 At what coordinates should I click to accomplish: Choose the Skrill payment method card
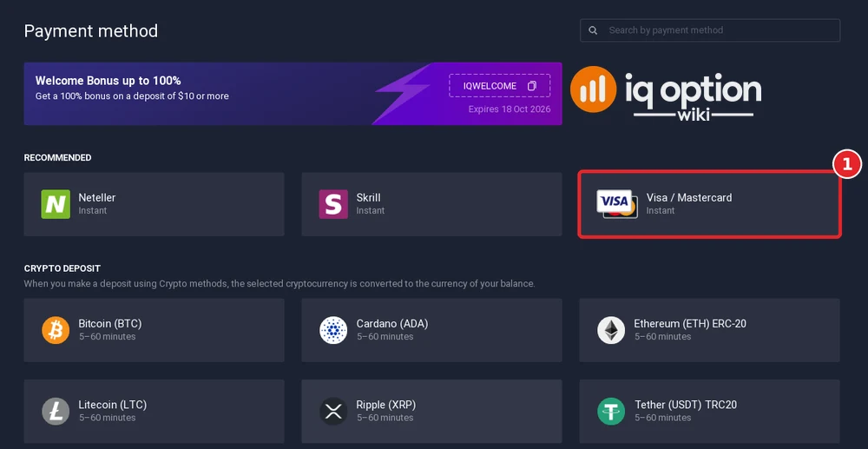(431, 204)
